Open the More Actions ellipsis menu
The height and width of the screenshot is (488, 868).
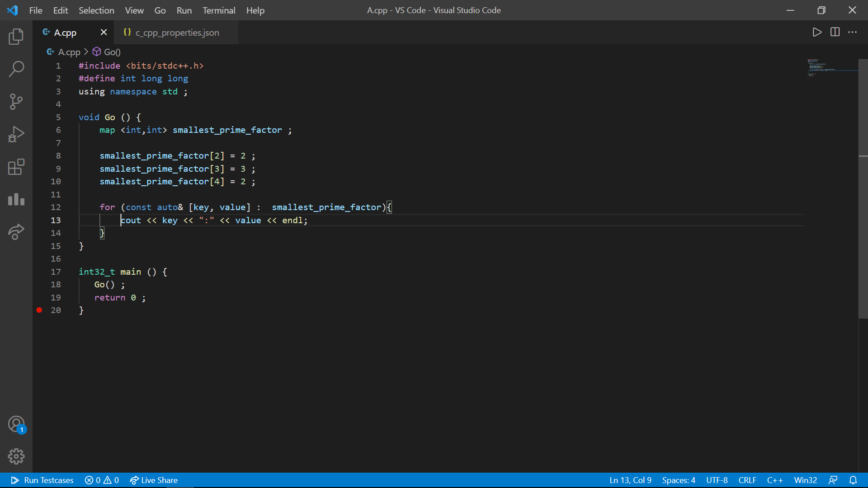852,32
